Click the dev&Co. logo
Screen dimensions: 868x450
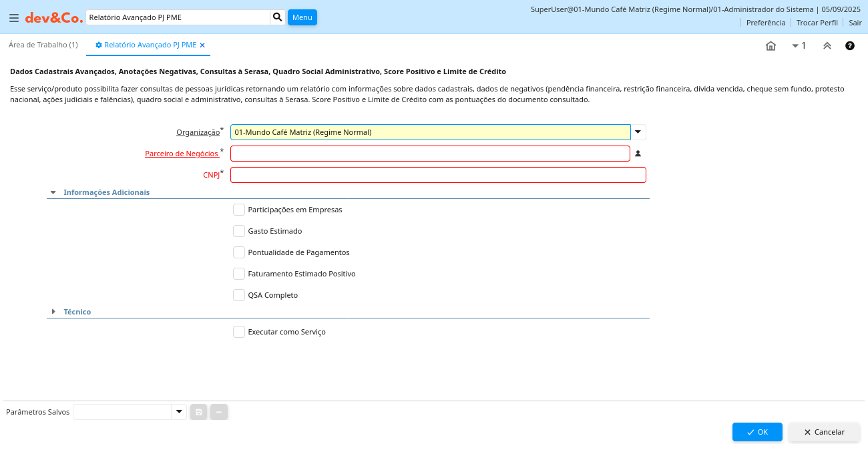(54, 18)
